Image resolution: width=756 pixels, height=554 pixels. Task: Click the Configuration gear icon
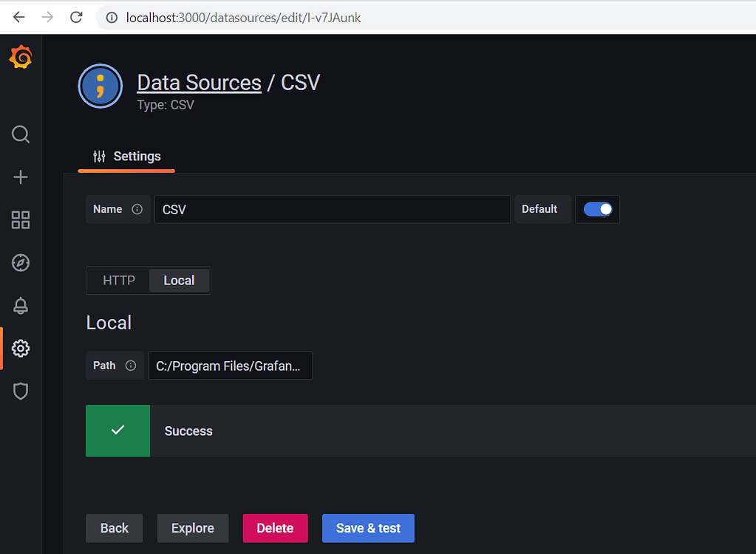pyautogui.click(x=20, y=348)
